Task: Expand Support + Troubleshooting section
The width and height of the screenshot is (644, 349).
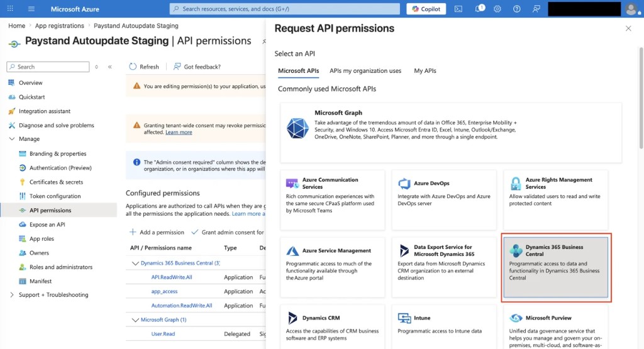Action: pos(11,295)
